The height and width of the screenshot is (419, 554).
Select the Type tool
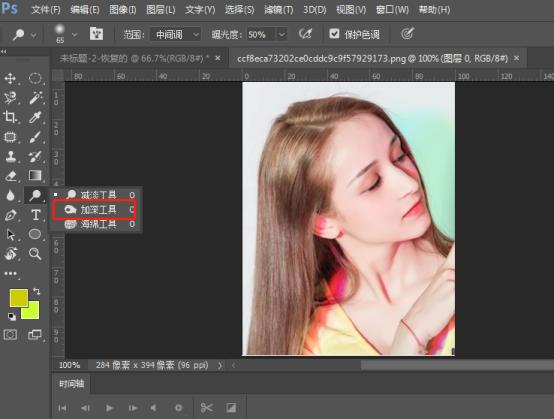[35, 215]
